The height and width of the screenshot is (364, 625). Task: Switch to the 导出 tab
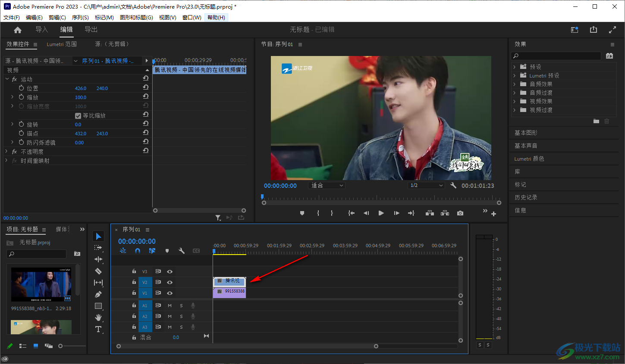pos(91,29)
